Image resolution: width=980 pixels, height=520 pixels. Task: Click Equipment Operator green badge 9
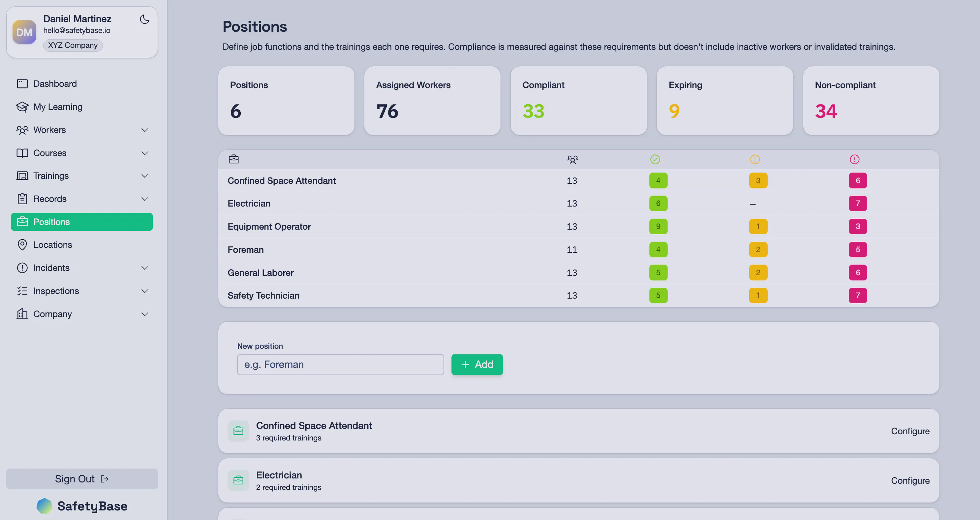tap(658, 226)
